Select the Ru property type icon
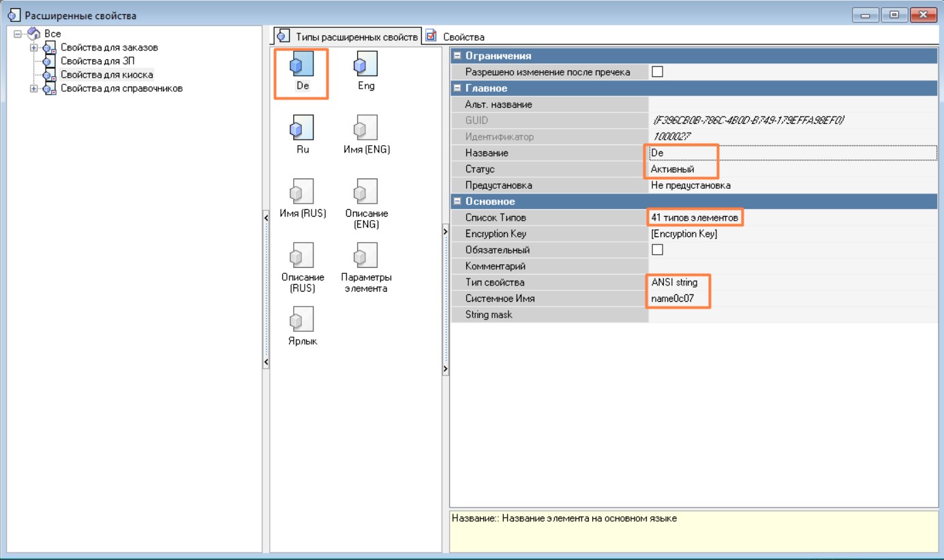This screenshot has width=944, height=560. tap(302, 128)
